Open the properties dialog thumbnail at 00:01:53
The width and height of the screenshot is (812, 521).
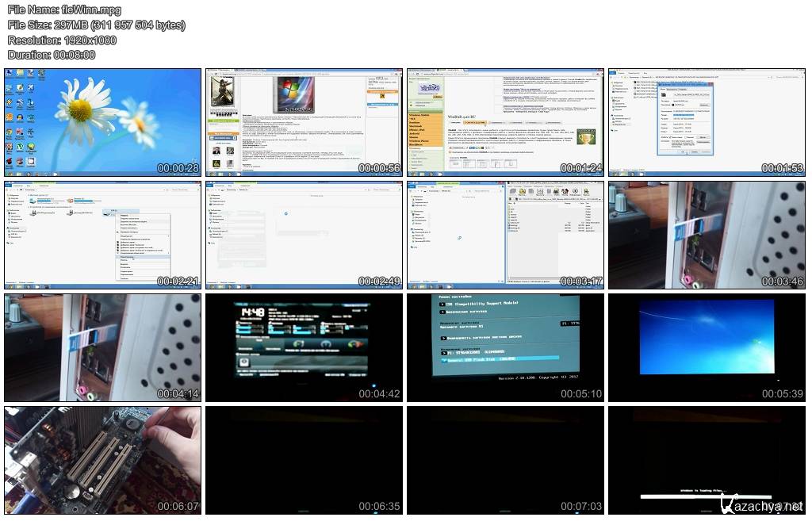coord(707,122)
